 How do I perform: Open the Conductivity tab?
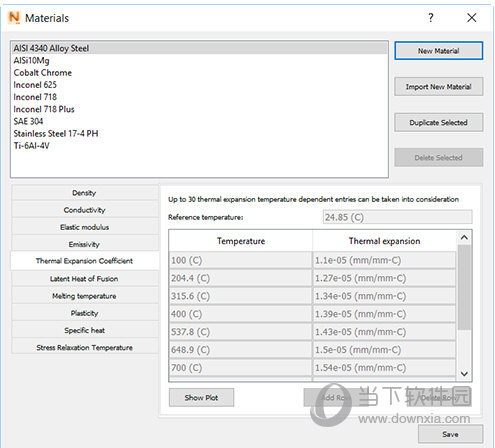(x=84, y=210)
